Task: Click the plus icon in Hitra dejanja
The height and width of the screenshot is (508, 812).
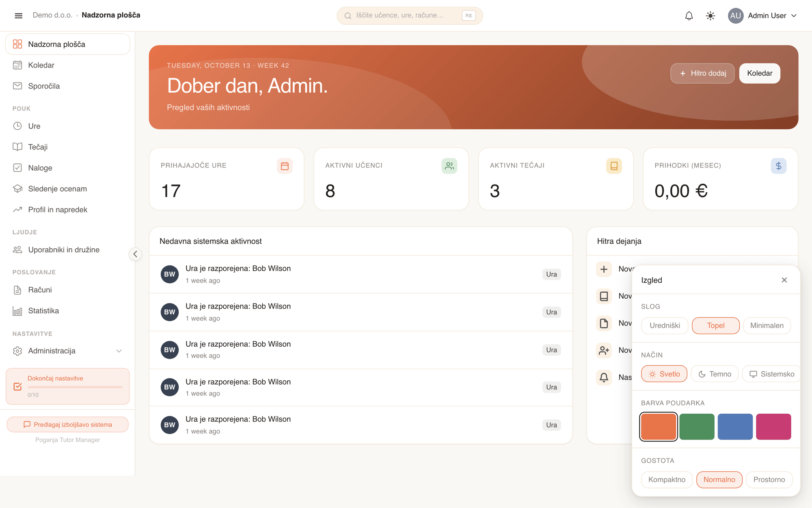Action: coord(604,269)
